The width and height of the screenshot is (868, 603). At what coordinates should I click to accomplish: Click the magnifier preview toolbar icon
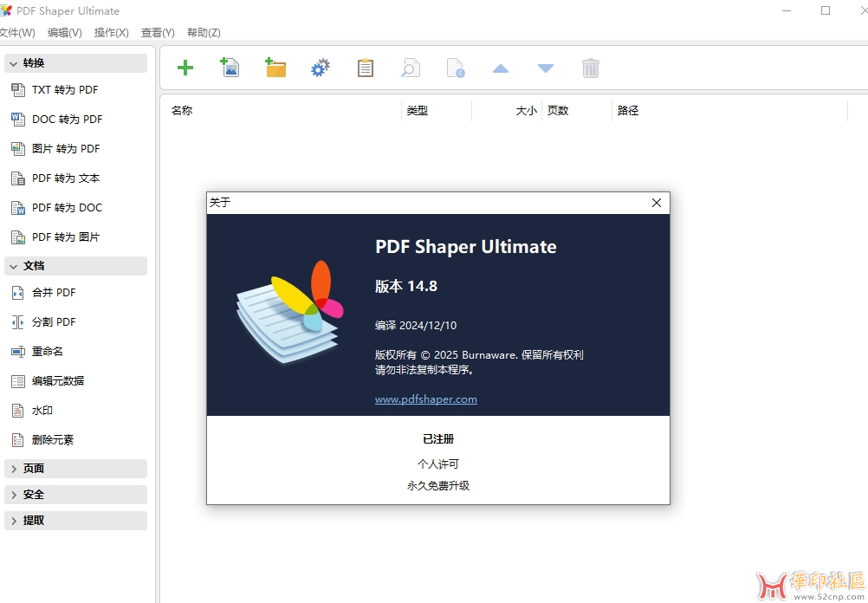(x=411, y=68)
